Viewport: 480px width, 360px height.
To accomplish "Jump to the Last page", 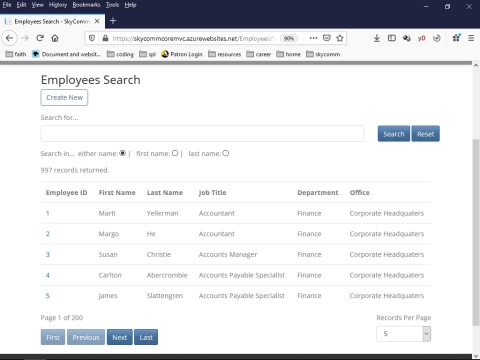I will 146,337.
